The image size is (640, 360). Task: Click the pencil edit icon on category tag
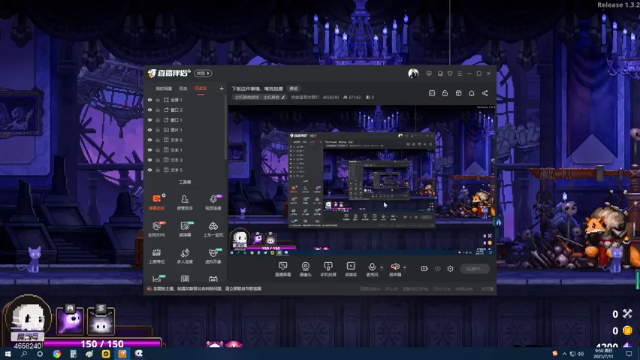pos(283,97)
